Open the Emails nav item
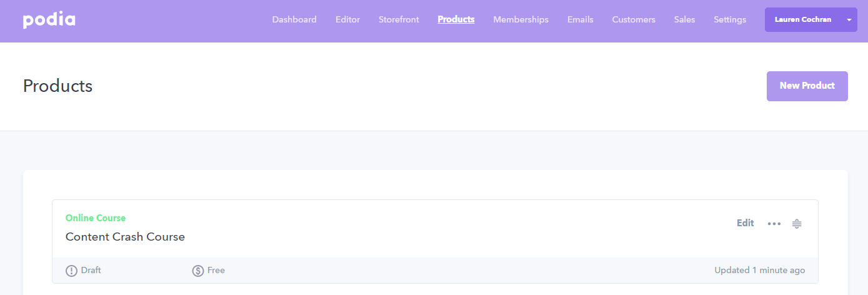868x295 pixels. pos(581,19)
